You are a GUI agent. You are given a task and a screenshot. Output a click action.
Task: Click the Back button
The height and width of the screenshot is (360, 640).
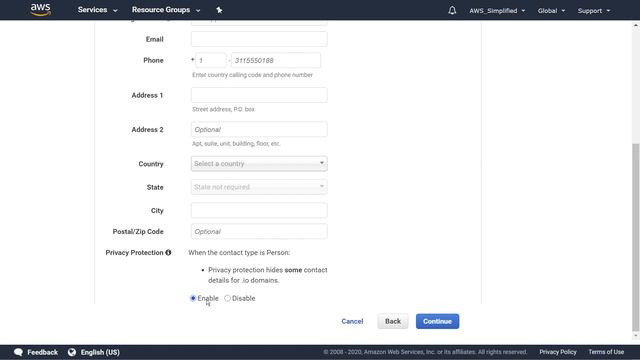point(393,321)
